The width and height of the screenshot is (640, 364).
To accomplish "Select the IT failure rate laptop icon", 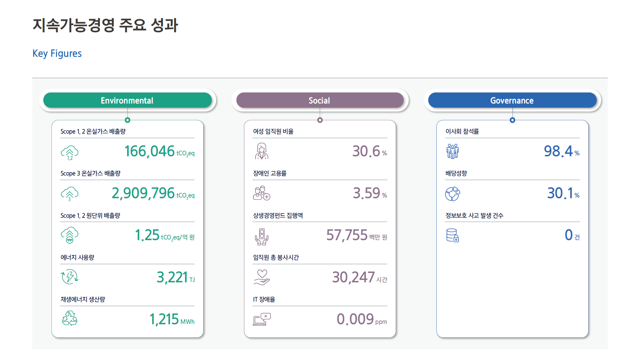I will pos(261,319).
